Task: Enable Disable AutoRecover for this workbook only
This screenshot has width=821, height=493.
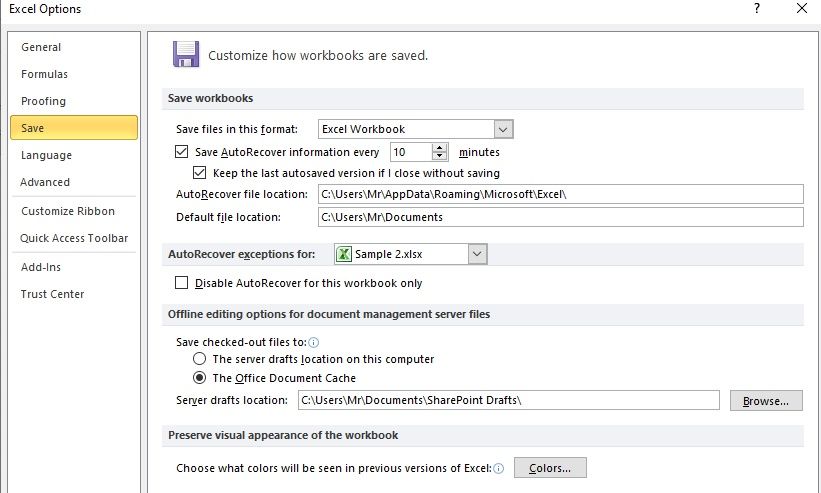Action: pos(182,283)
